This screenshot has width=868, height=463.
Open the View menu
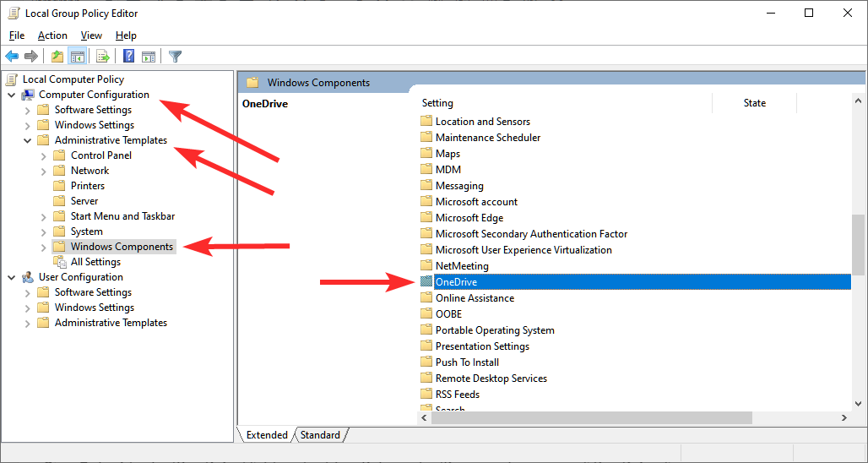coord(91,35)
